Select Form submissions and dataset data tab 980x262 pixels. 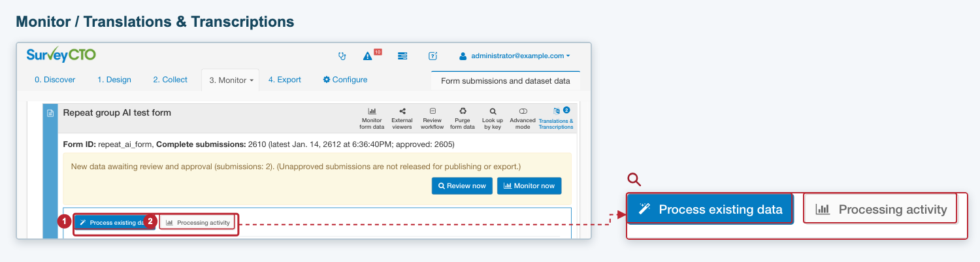coord(506,81)
